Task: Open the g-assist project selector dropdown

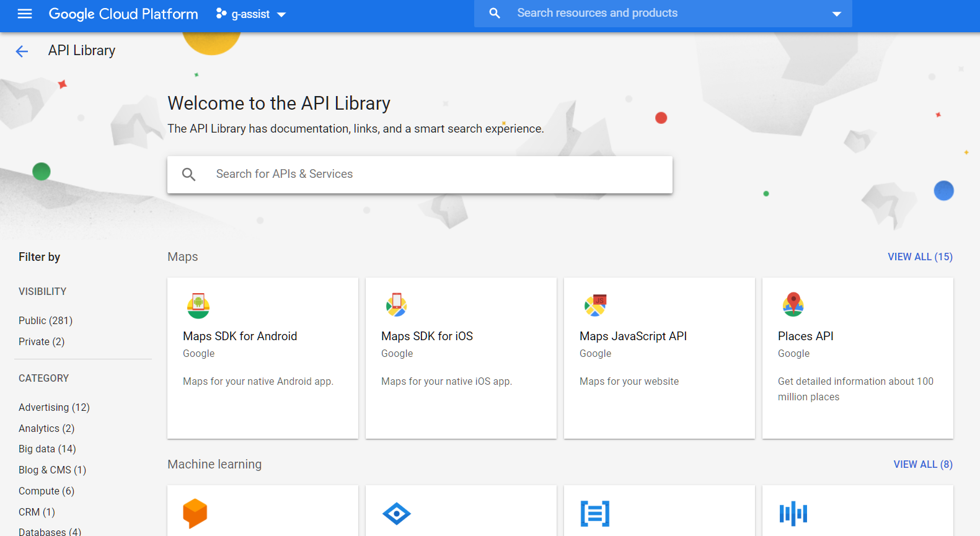Action: point(251,14)
